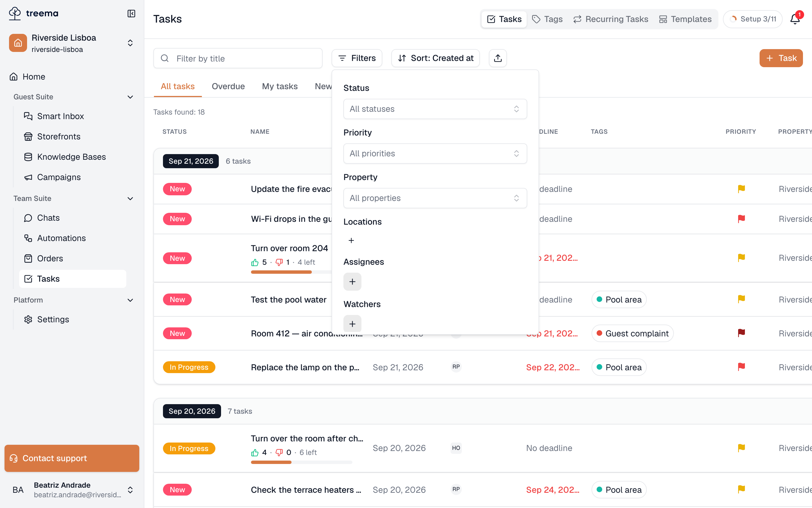Image resolution: width=812 pixels, height=508 pixels.
Task: Click RP avatar on Replace the lamp task
Action: click(456, 367)
